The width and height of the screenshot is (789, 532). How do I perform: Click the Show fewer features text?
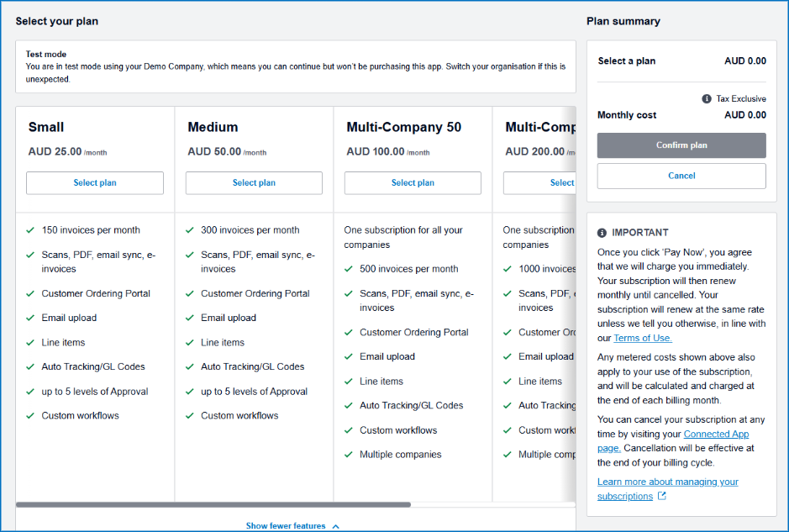pyautogui.click(x=286, y=526)
